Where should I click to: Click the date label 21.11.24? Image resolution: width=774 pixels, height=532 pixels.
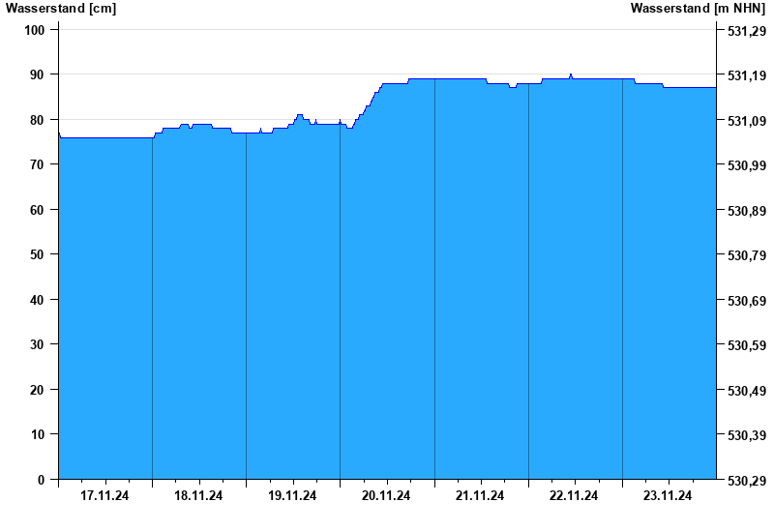pos(480,495)
